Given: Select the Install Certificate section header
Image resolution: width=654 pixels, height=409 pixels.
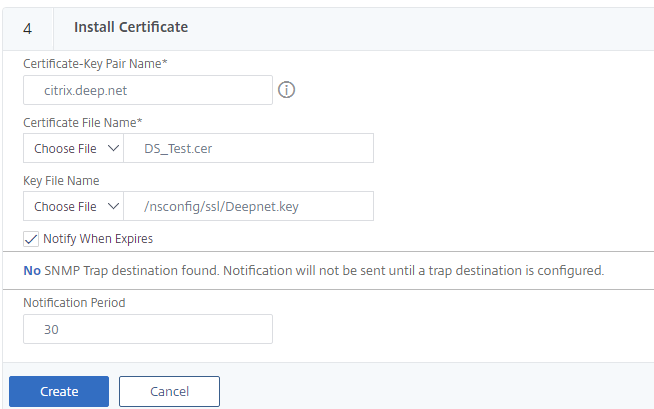Looking at the screenshot, I should pos(131,27).
